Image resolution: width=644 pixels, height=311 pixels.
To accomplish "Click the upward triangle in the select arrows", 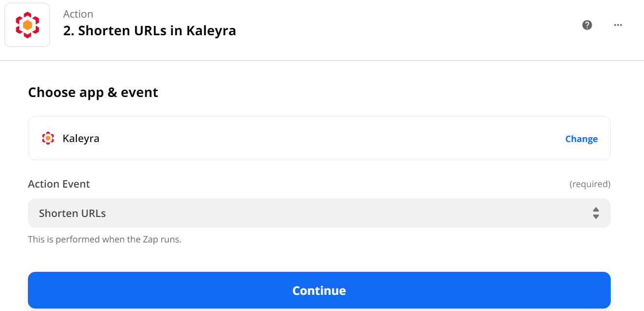I will [596, 210].
